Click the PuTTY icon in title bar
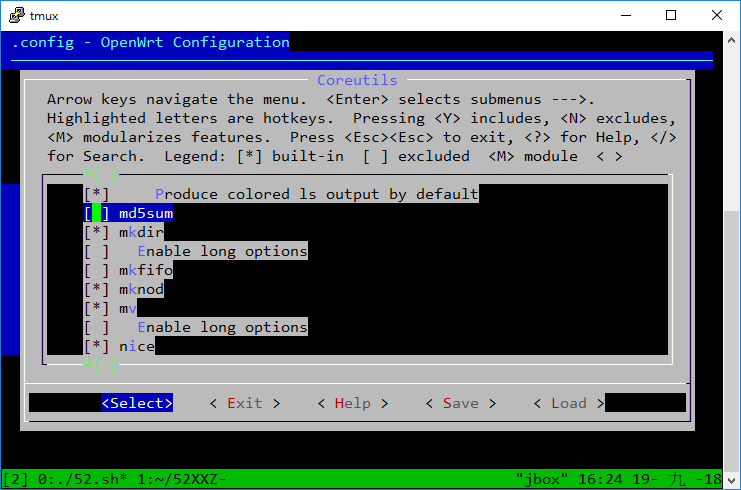The image size is (741, 490). coord(17,15)
